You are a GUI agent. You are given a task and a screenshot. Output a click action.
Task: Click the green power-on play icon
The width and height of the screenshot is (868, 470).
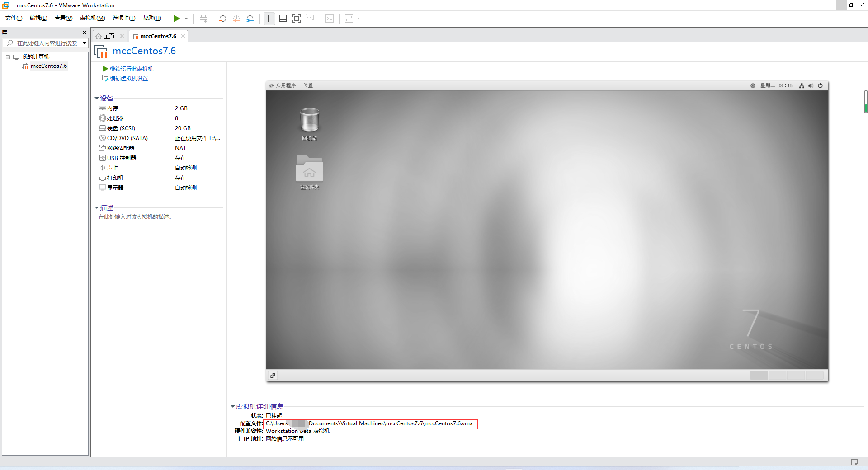point(176,19)
